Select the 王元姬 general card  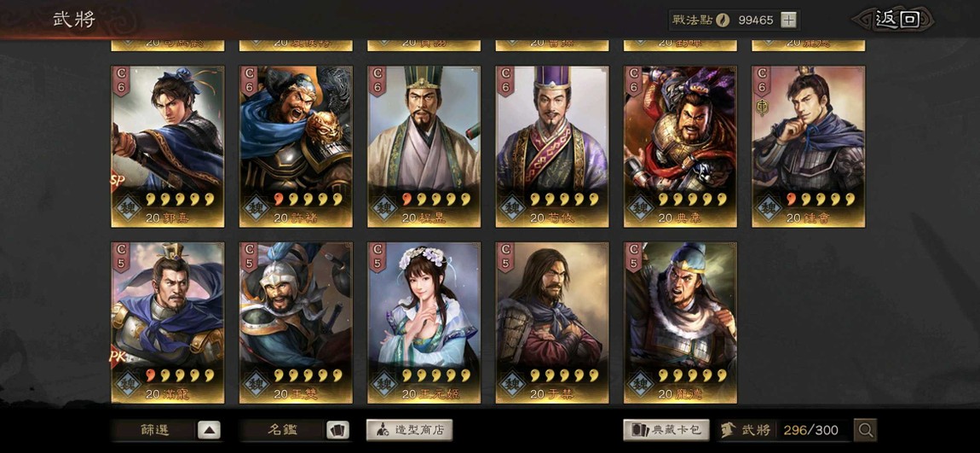pyautogui.click(x=424, y=322)
